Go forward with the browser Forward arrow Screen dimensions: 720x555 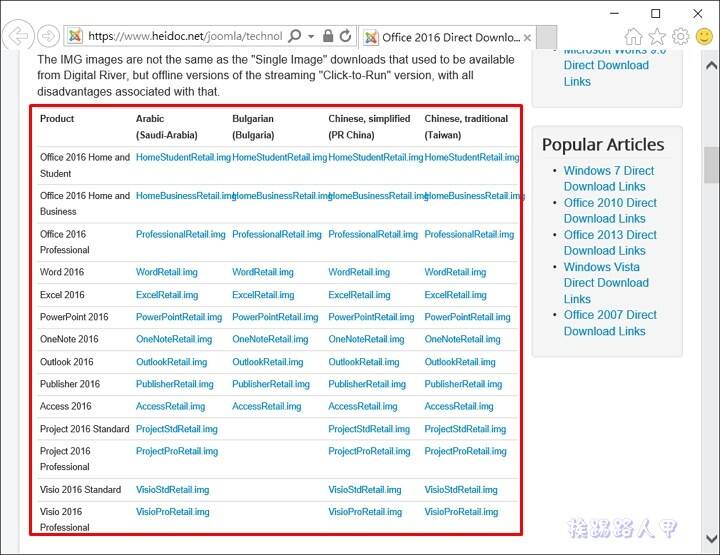tap(48, 36)
